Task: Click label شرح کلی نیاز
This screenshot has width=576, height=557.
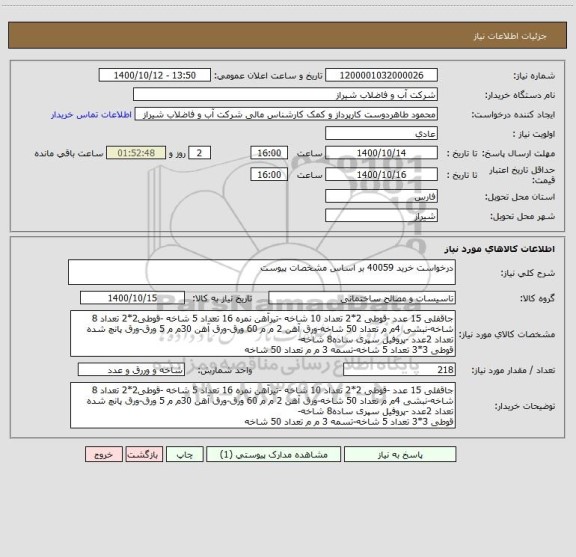Action: tap(528, 273)
